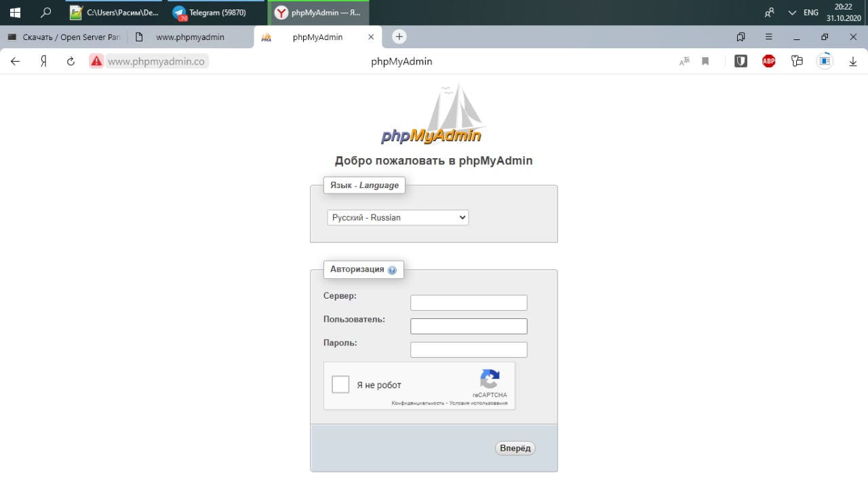Open the Yandex home button
This screenshot has width=868, height=488.
coord(43,61)
